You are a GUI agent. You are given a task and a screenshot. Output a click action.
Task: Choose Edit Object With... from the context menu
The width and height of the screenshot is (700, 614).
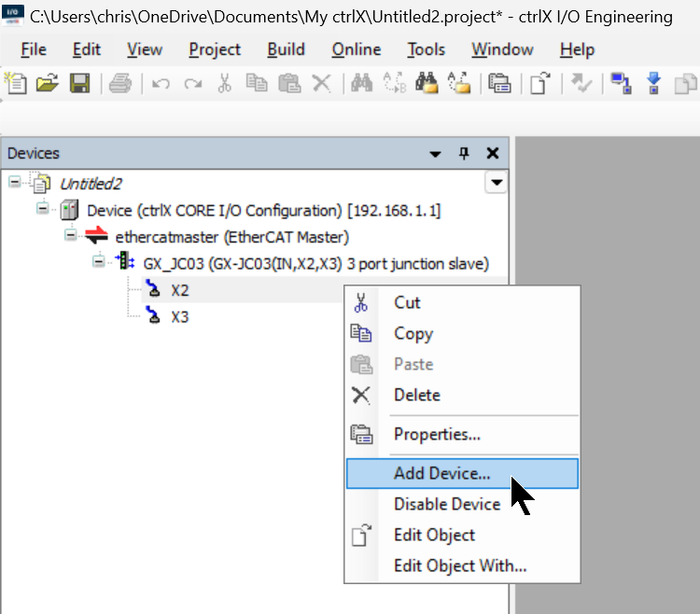[463, 565]
